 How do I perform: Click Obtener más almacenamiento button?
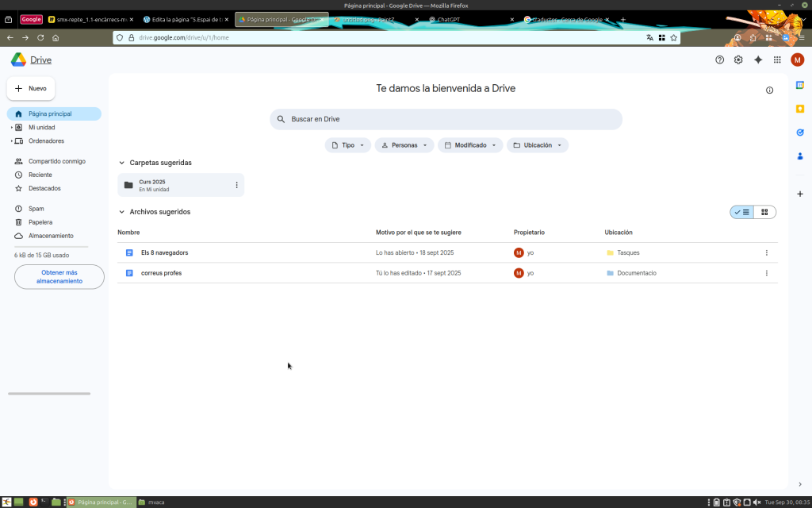pos(59,276)
